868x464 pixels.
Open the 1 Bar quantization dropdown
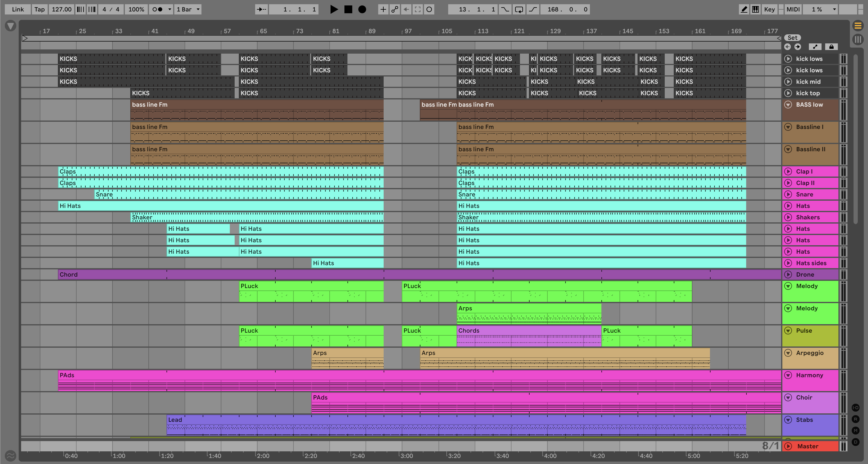(x=188, y=9)
